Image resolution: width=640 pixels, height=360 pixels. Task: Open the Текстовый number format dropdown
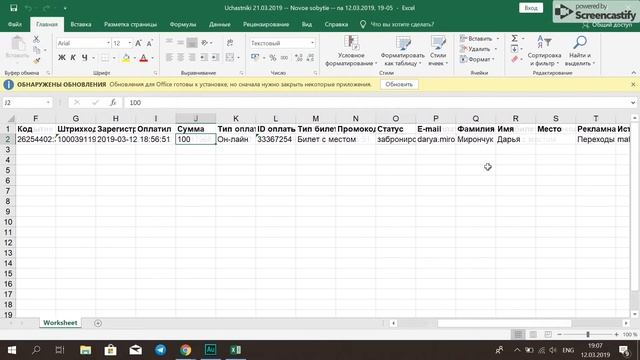point(312,43)
